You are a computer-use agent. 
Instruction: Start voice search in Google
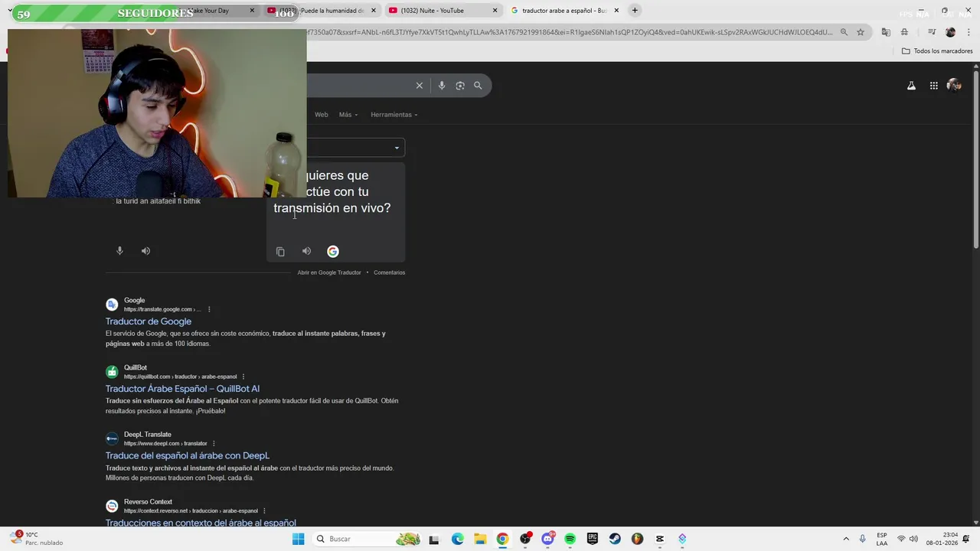[442, 86]
